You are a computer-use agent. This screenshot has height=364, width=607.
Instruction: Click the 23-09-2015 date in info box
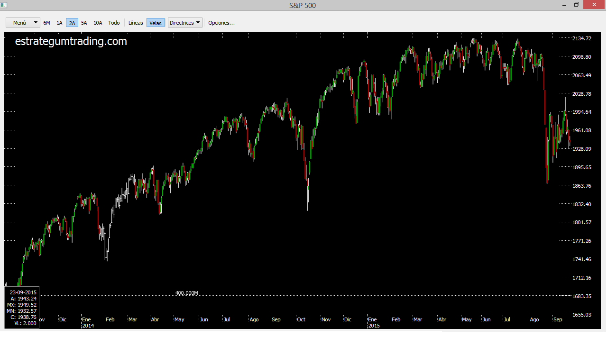click(23, 292)
